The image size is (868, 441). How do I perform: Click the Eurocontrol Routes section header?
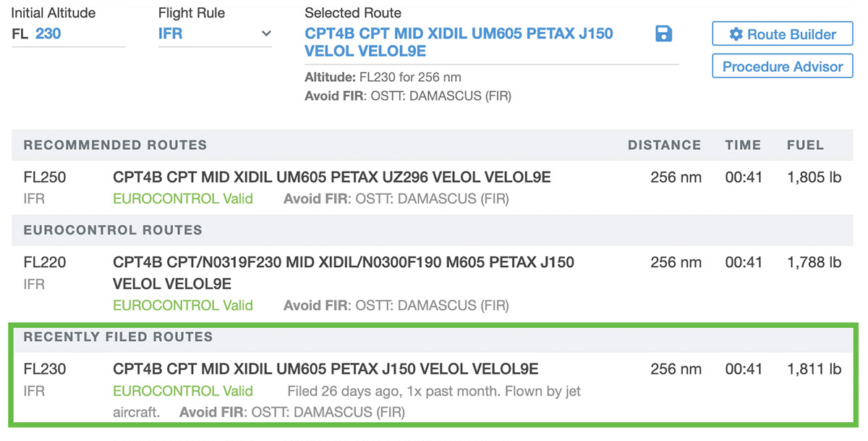pyautogui.click(x=113, y=230)
